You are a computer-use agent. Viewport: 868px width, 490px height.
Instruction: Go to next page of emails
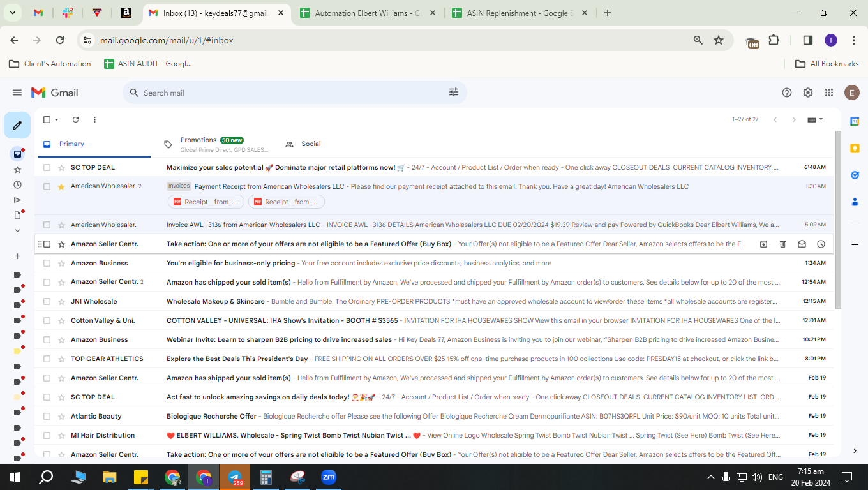pos(794,119)
